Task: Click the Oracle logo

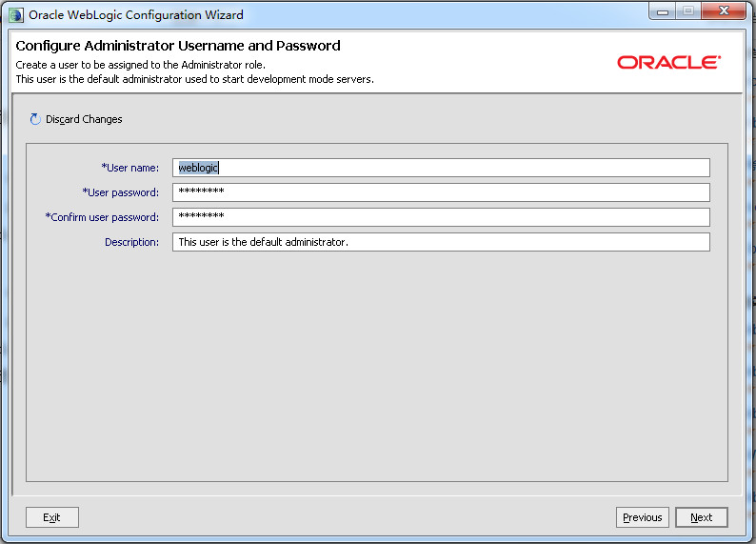Action: click(x=668, y=62)
